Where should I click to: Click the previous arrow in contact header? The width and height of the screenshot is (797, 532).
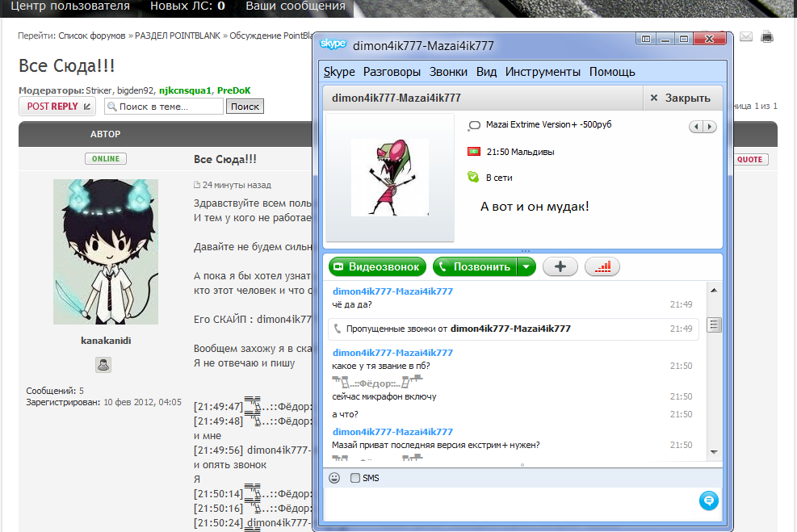click(696, 127)
